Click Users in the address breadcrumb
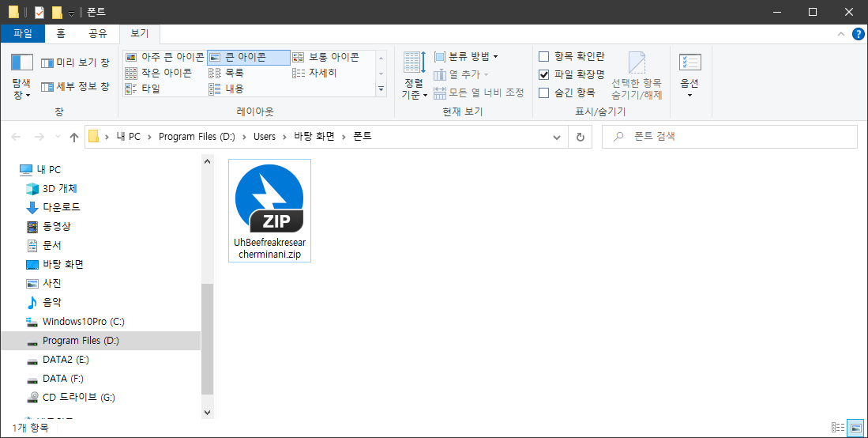Image resolution: width=868 pixels, height=438 pixels. [x=265, y=137]
